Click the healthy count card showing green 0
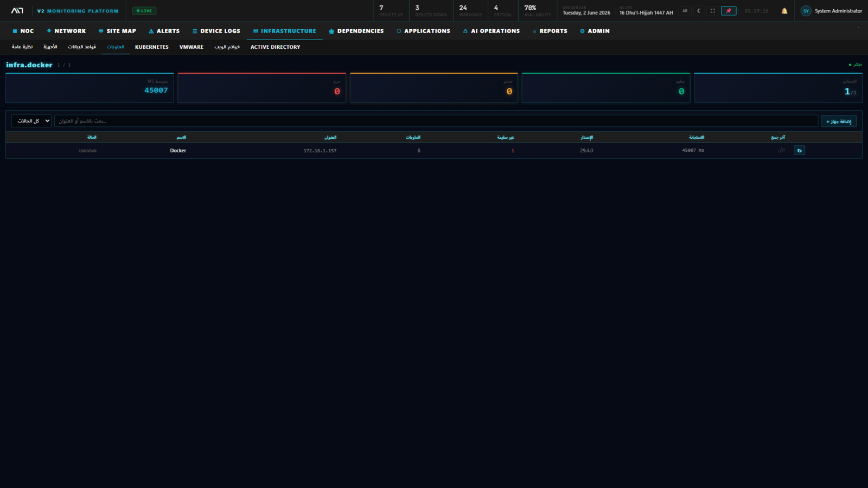This screenshot has width=868, height=488. [x=606, y=88]
